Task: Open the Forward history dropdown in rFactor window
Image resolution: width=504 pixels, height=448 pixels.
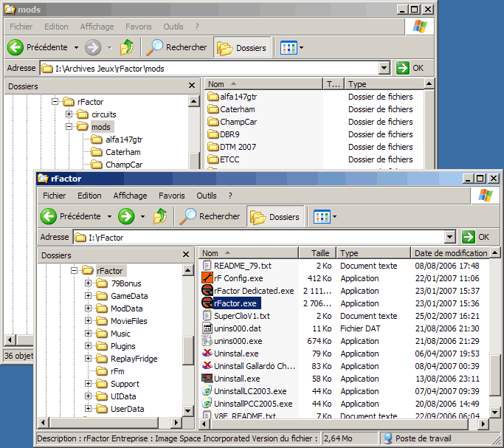Action: [142, 216]
